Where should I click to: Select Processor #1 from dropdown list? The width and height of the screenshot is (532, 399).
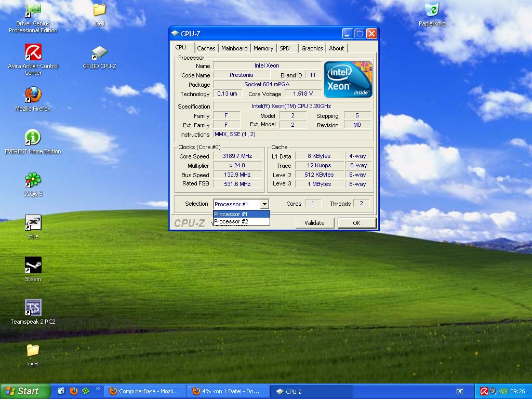(x=241, y=214)
